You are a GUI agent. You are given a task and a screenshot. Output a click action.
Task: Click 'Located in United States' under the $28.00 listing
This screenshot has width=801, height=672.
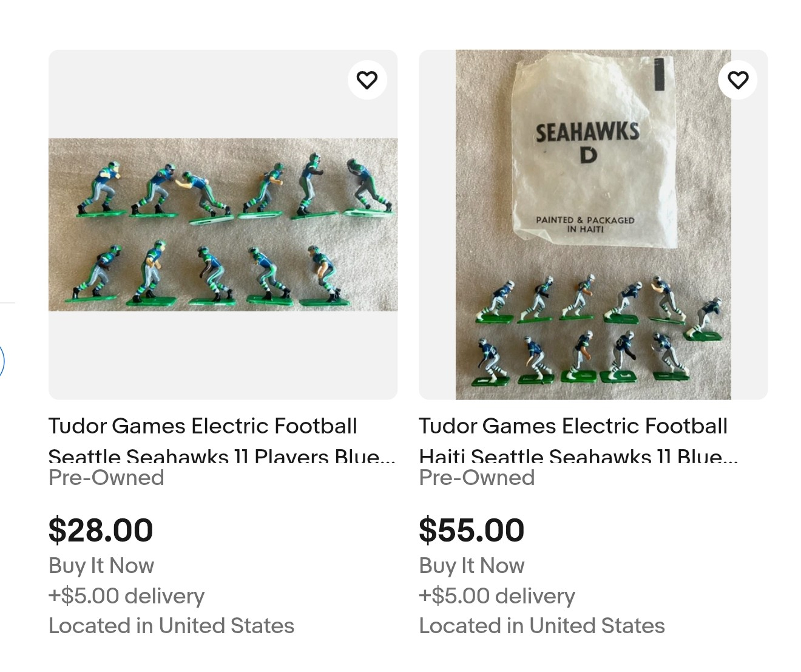pos(171,626)
